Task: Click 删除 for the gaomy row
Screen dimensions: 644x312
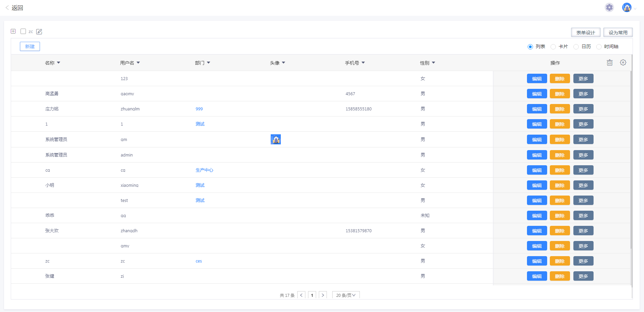Action: point(560,94)
